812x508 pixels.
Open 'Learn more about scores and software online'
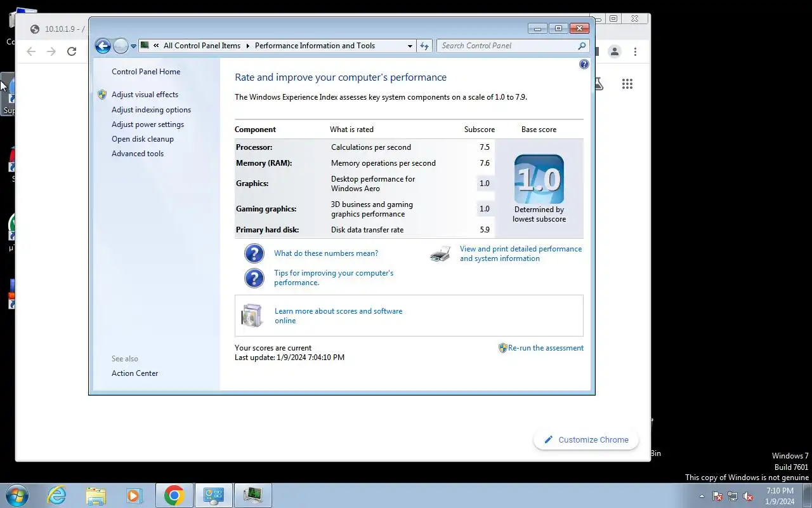338,316
